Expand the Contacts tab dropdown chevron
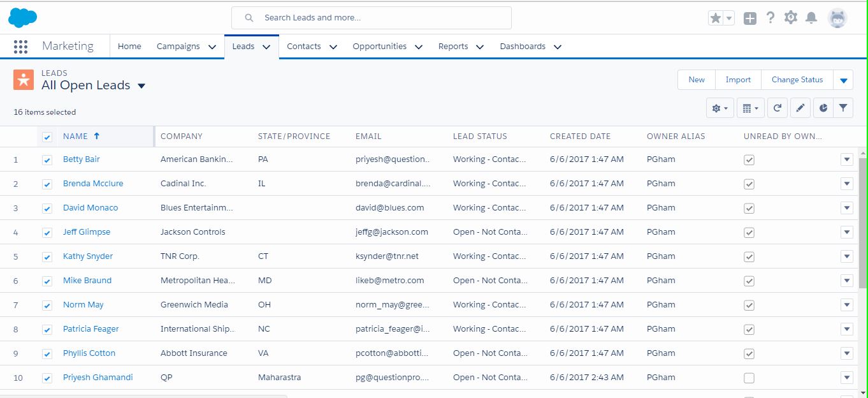868x398 pixels. click(x=333, y=47)
